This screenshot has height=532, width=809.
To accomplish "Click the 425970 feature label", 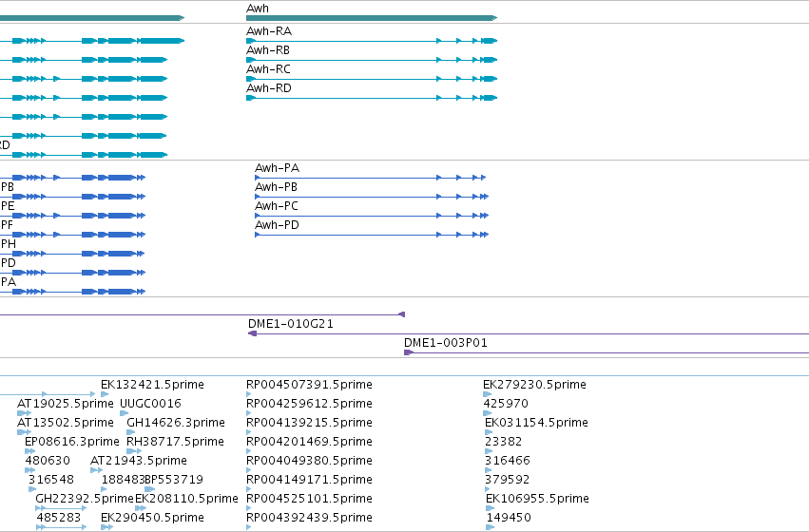I will pyautogui.click(x=506, y=404).
